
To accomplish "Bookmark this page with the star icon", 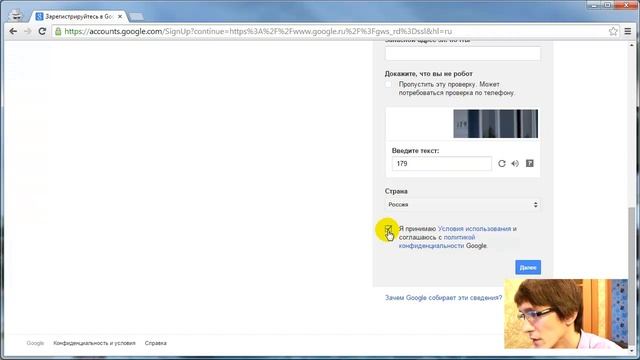I will (x=613, y=31).
